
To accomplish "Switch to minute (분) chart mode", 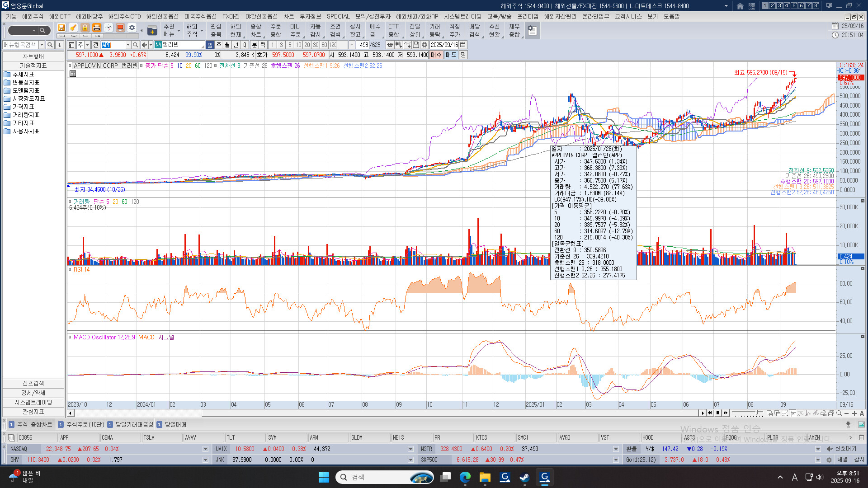I will pos(254,45).
